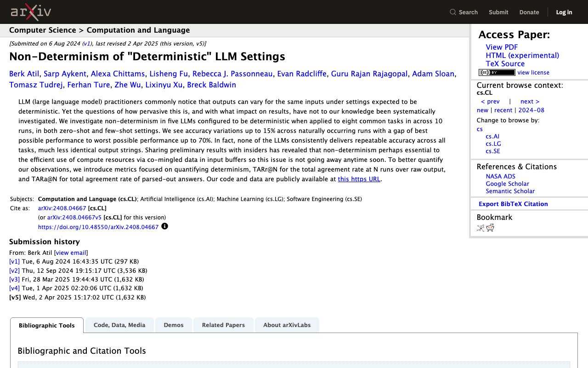The image size is (588, 368).
Task: Click the view email link
Action: point(71,253)
